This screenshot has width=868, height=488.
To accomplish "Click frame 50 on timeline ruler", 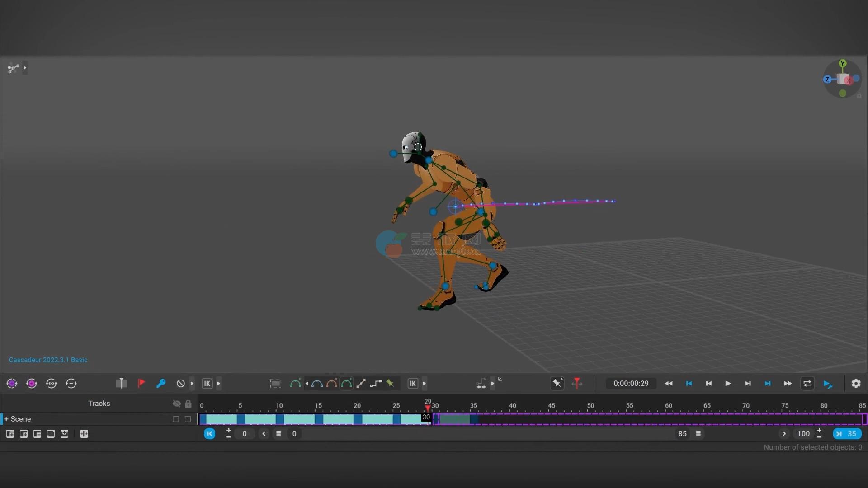I will click(x=590, y=405).
